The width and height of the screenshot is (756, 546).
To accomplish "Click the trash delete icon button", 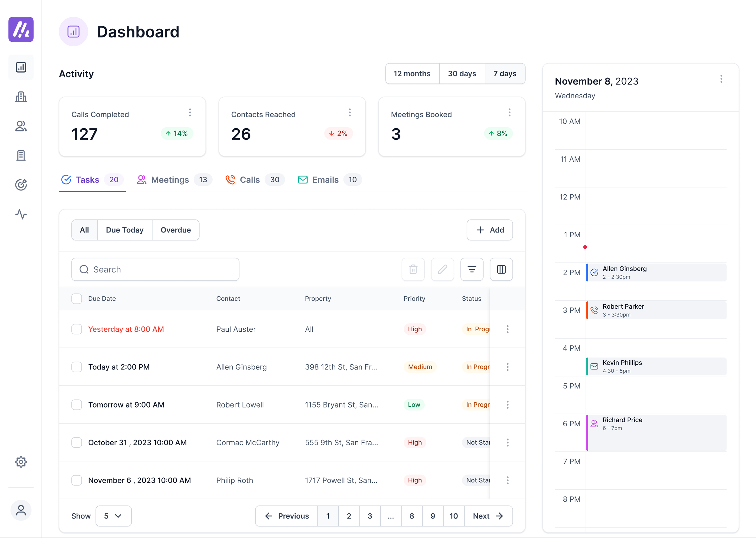I will tap(413, 269).
